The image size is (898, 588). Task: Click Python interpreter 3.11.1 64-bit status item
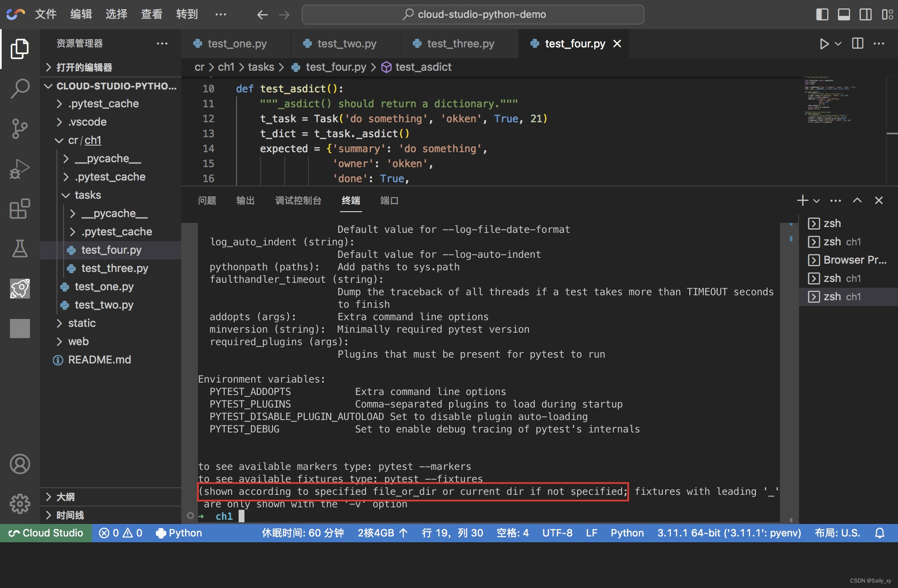coord(729,533)
